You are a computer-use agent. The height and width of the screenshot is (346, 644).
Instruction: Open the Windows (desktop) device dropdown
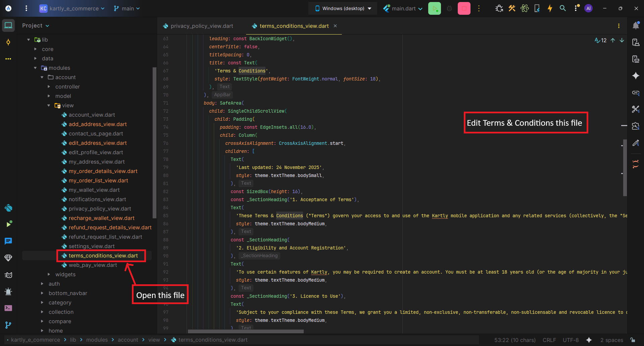[x=343, y=8]
